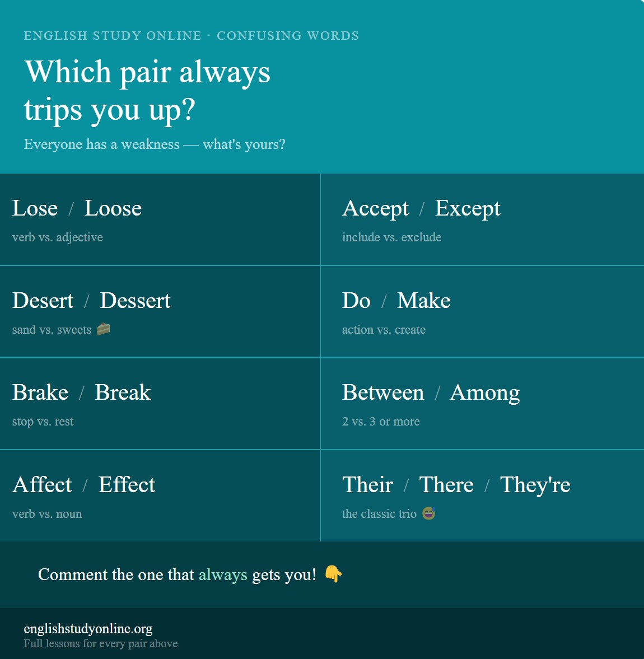Viewport: 644px width, 659px height.
Task: Pick the Between / Among tile
Action: (482, 404)
